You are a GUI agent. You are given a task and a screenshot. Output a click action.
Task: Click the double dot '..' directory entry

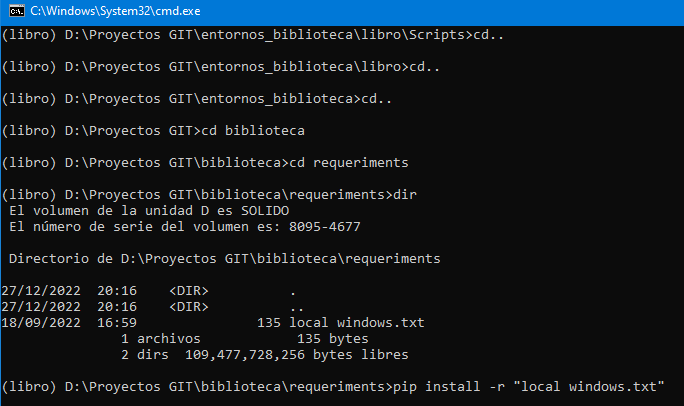click(x=292, y=307)
